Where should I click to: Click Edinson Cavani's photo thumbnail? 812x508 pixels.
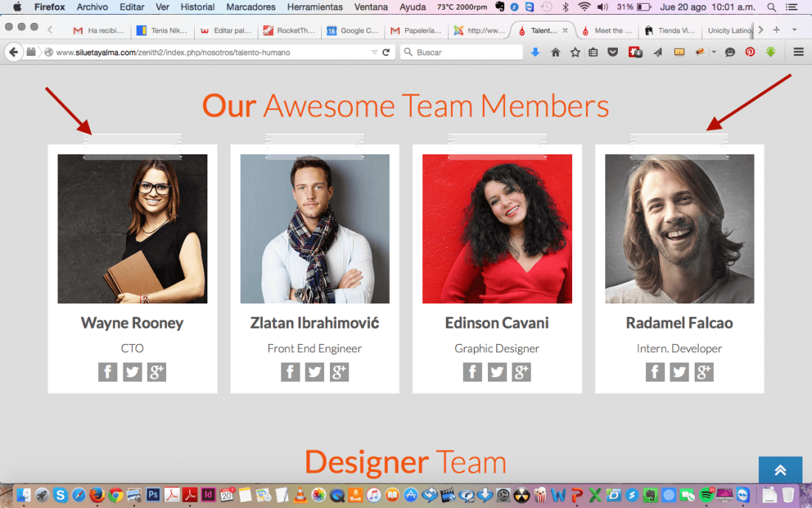[497, 228]
